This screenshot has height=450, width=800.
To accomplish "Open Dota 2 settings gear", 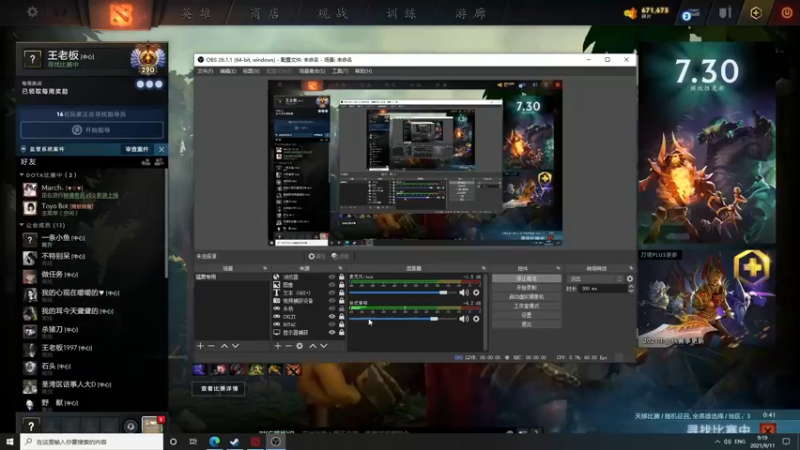I will tap(32, 11).
